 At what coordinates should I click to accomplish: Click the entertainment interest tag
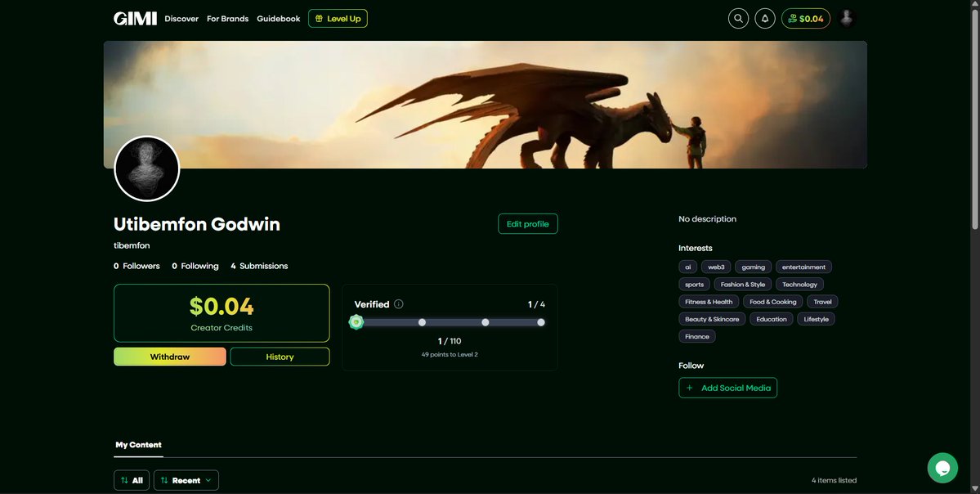point(803,267)
